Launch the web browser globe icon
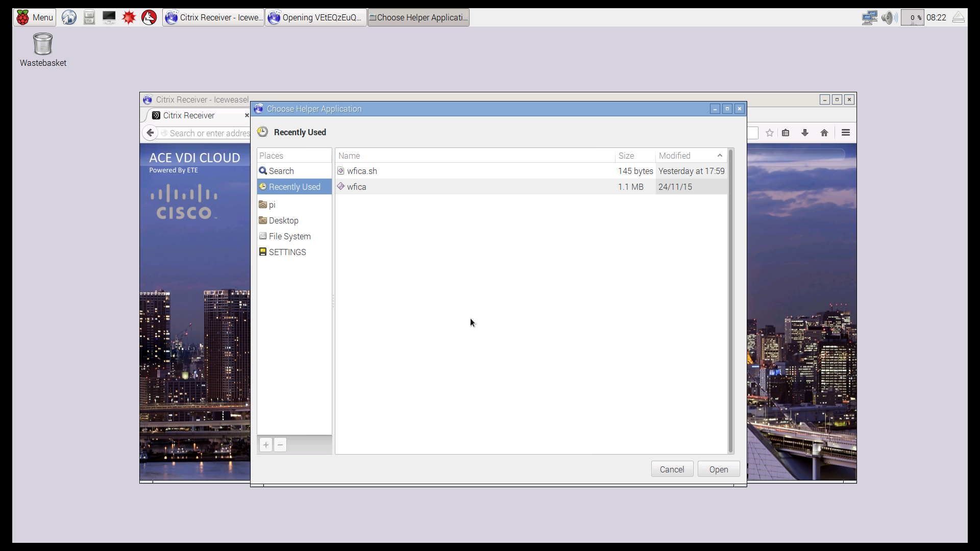980x551 pixels. click(69, 17)
